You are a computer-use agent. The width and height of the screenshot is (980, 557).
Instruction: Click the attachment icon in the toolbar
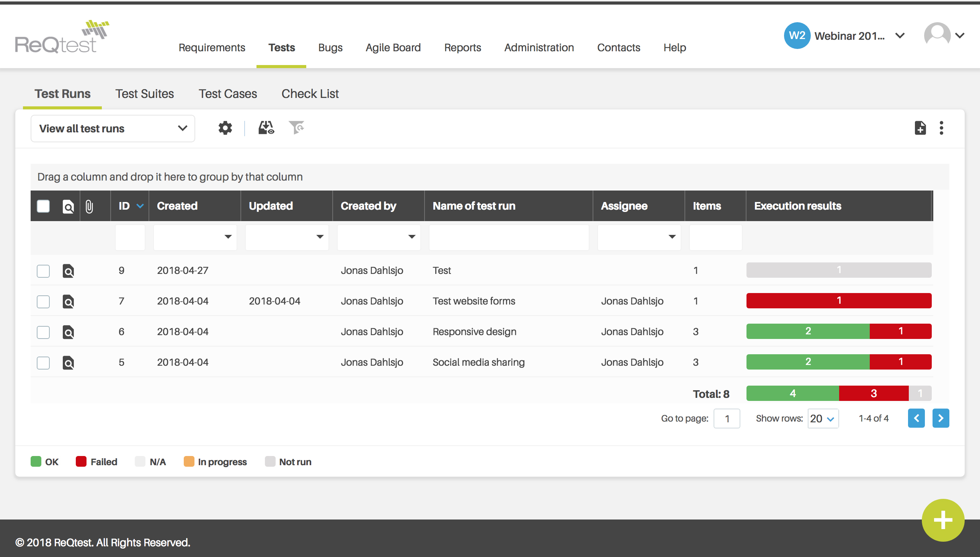[90, 206]
